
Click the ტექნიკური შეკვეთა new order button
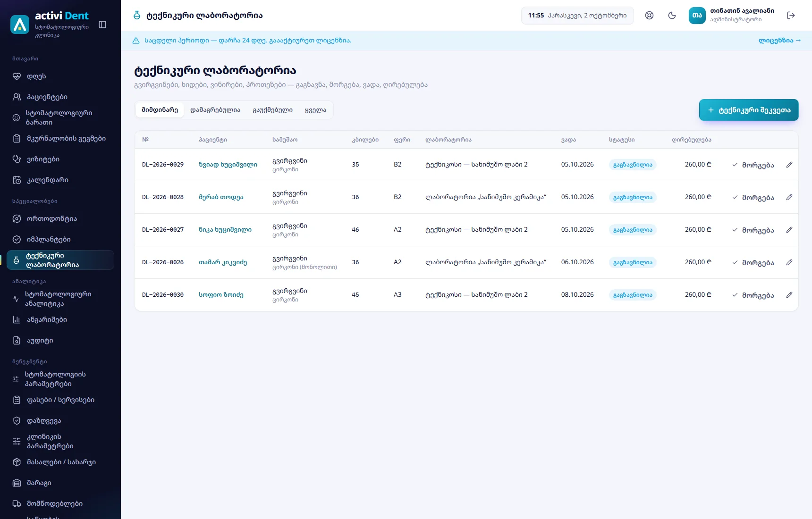[x=749, y=110]
